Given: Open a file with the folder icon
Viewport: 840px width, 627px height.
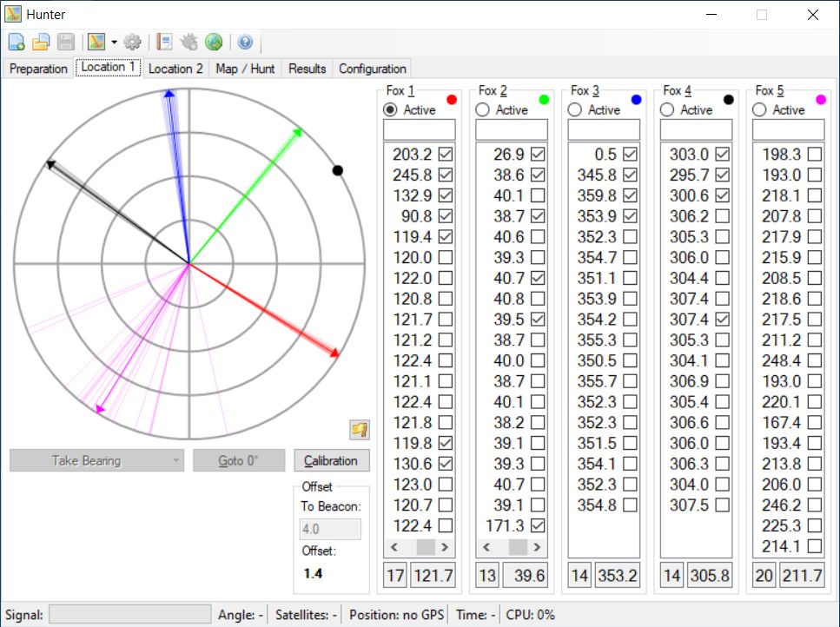Looking at the screenshot, I should pyautogui.click(x=41, y=42).
